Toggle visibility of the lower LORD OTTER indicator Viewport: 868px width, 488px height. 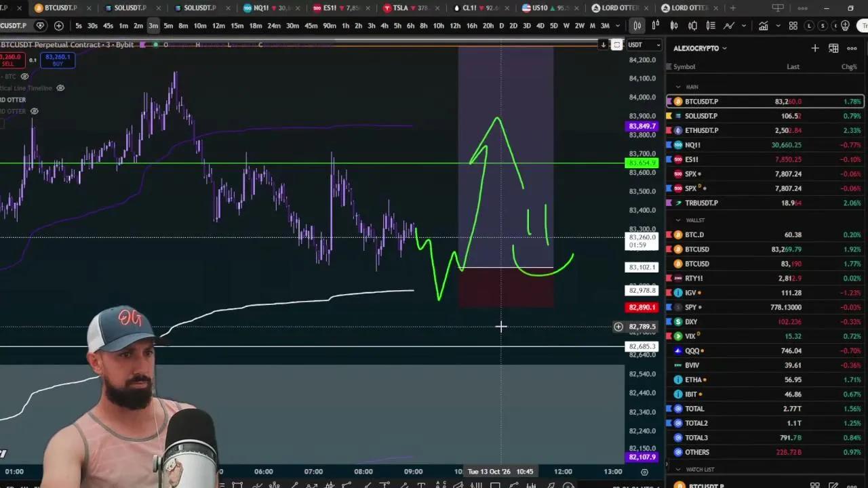coord(34,111)
